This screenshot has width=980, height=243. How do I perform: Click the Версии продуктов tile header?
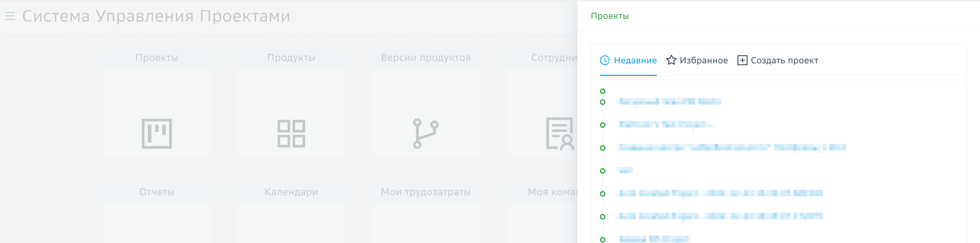click(426, 58)
